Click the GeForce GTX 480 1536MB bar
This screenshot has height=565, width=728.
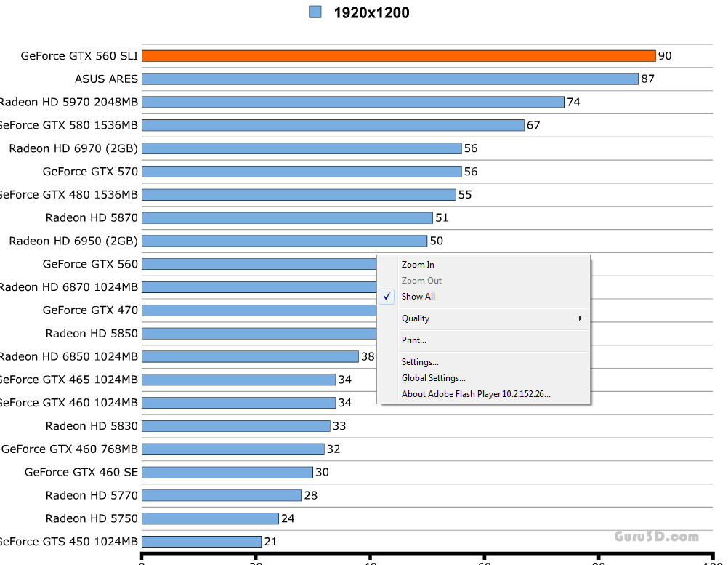299,195
